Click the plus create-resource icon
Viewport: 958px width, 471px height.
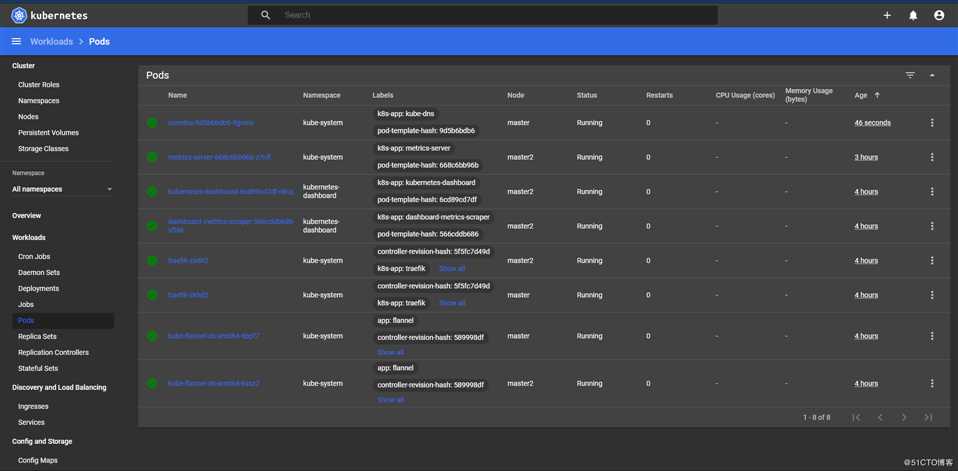pos(887,15)
